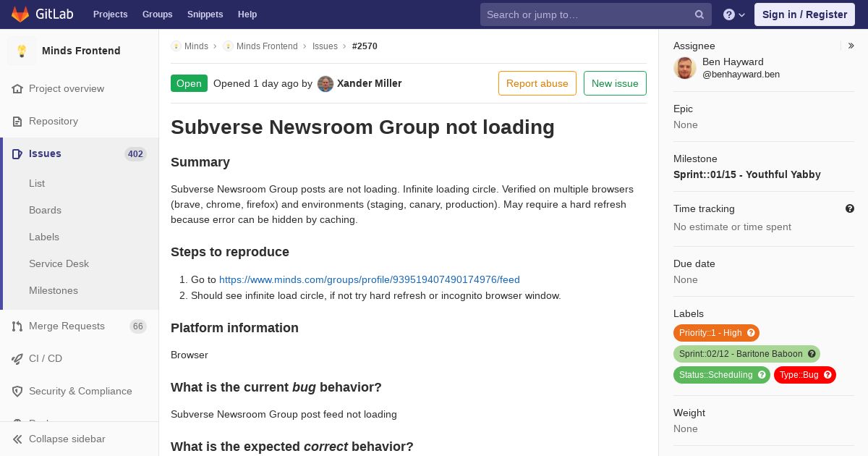The image size is (868, 456).
Task: Select the Status::Scheduling label
Action: (x=715, y=375)
